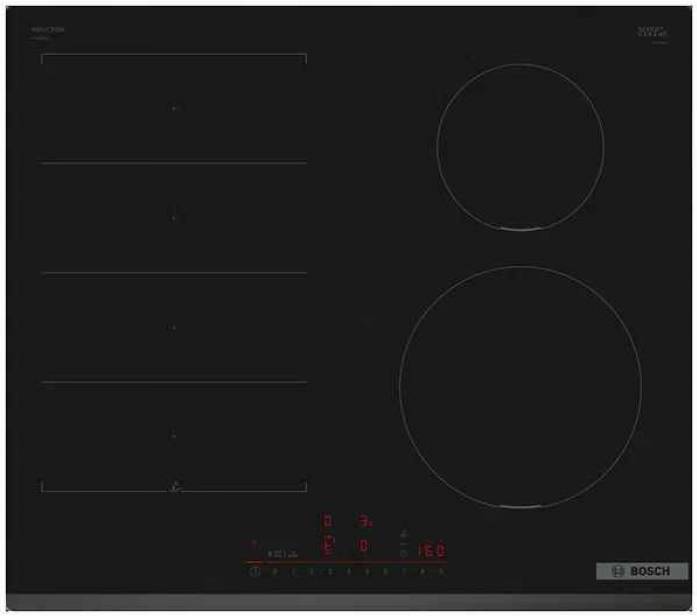The image size is (697, 616).
Task: Tap the center marker of the second flex zone
Action: coord(173,216)
